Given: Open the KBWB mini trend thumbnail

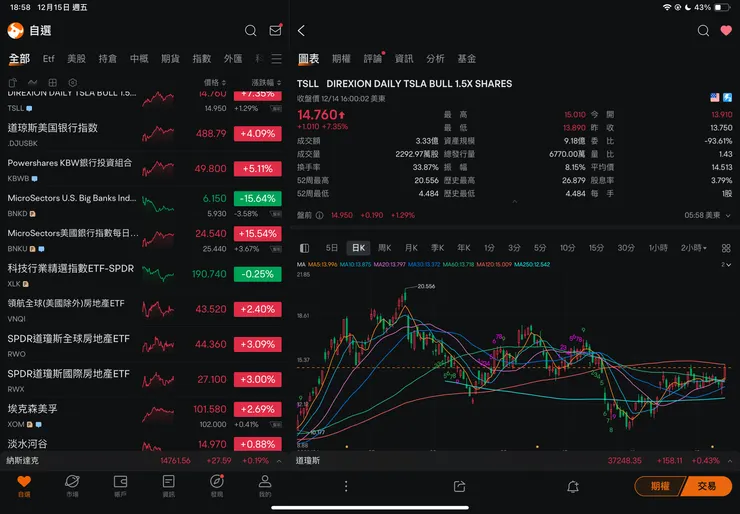Looking at the screenshot, I should [158, 169].
